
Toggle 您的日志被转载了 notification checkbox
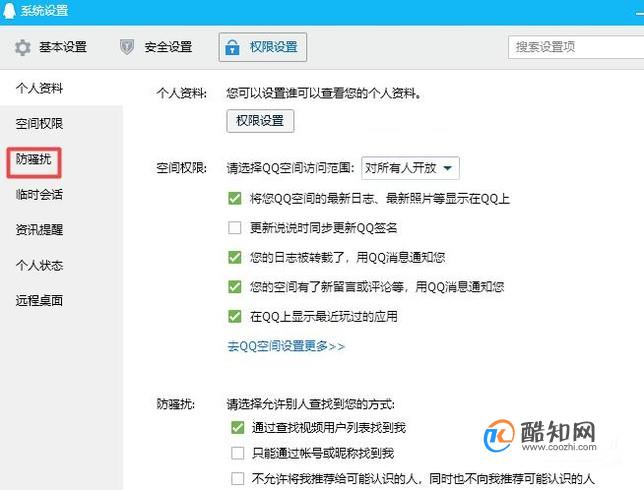coord(235,258)
